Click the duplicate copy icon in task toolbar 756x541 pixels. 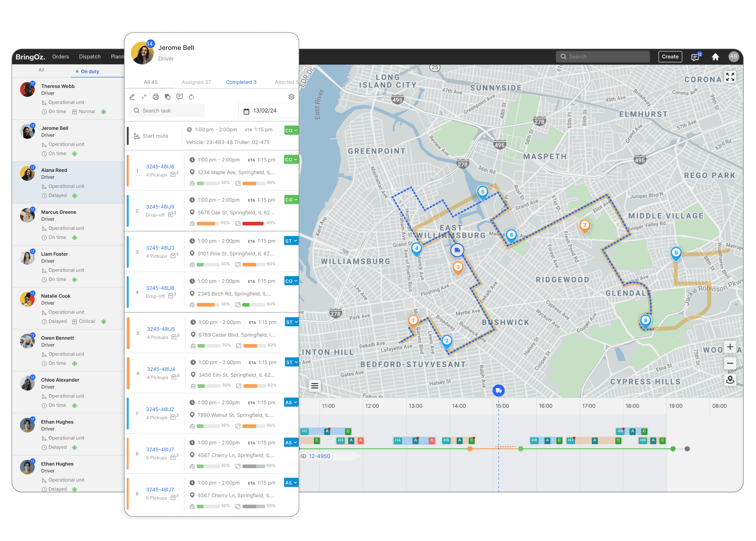168,97
